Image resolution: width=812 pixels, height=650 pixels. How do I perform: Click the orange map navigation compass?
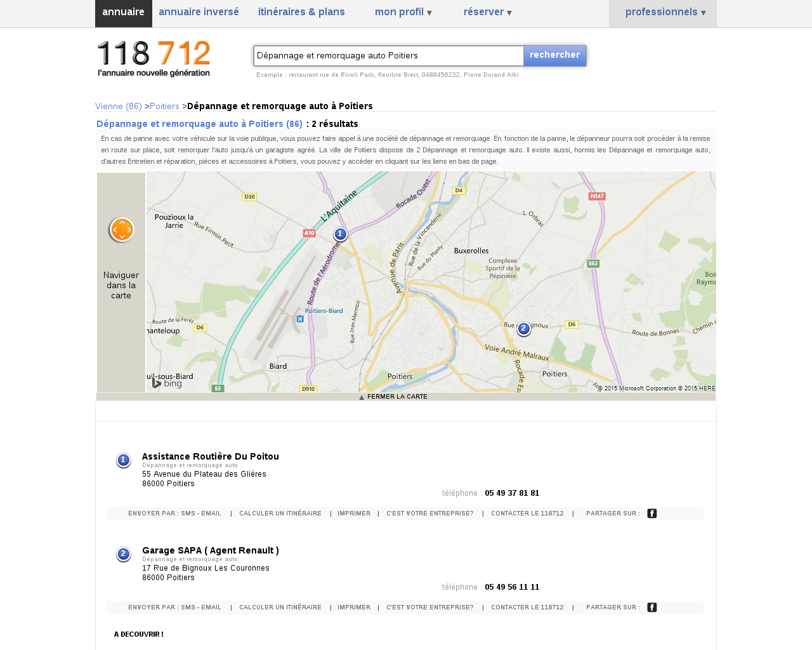coord(121,230)
